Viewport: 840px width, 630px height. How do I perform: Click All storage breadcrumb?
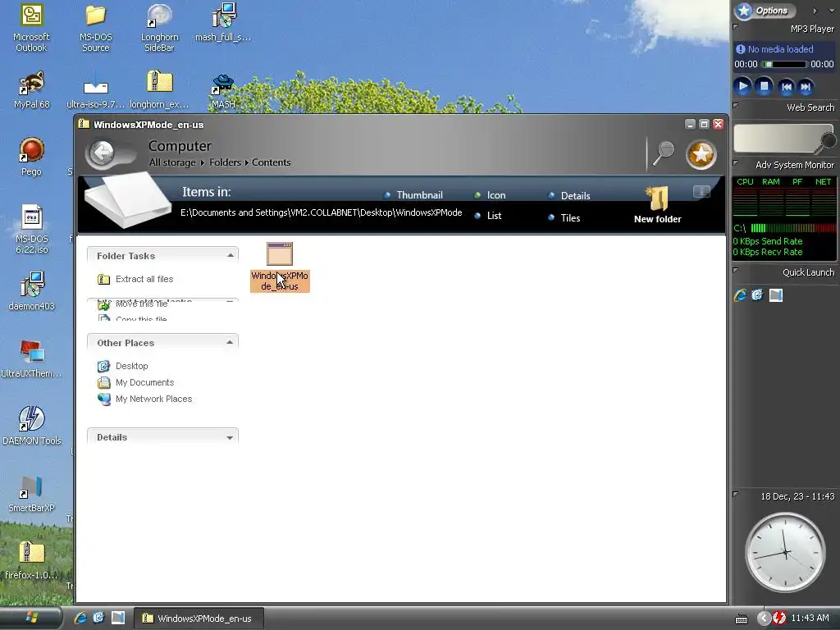(x=172, y=162)
